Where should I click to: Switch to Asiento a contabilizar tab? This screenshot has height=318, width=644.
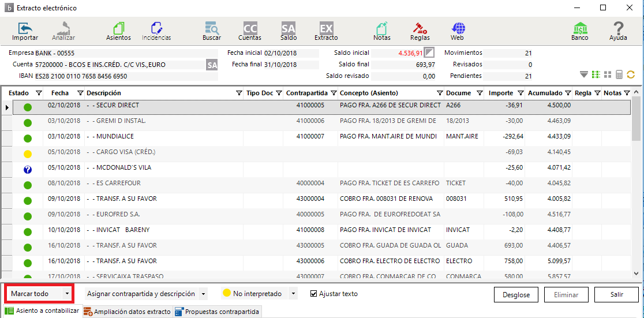coord(43,310)
